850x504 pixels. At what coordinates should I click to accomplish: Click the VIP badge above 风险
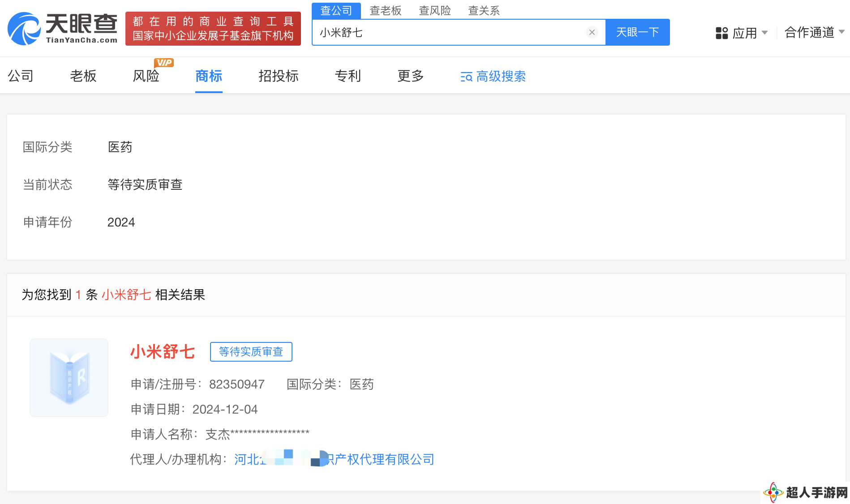tap(164, 63)
